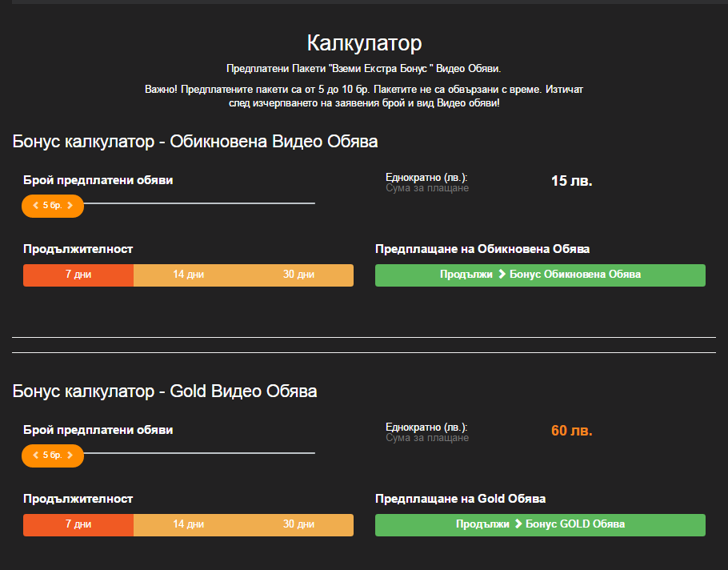Click the 5 бр. handle on ordinary slider
The height and width of the screenshot is (570, 728).
(x=53, y=206)
